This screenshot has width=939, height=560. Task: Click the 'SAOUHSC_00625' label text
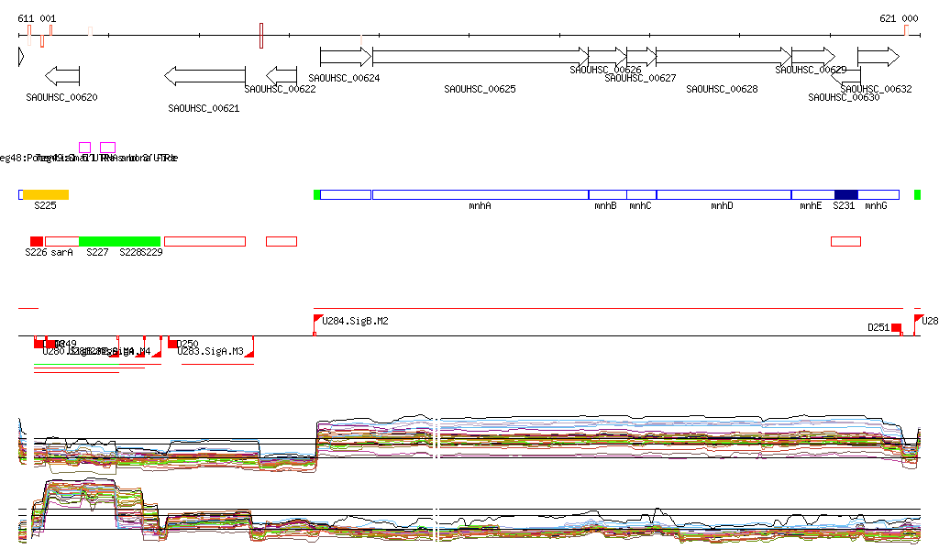coord(480,89)
